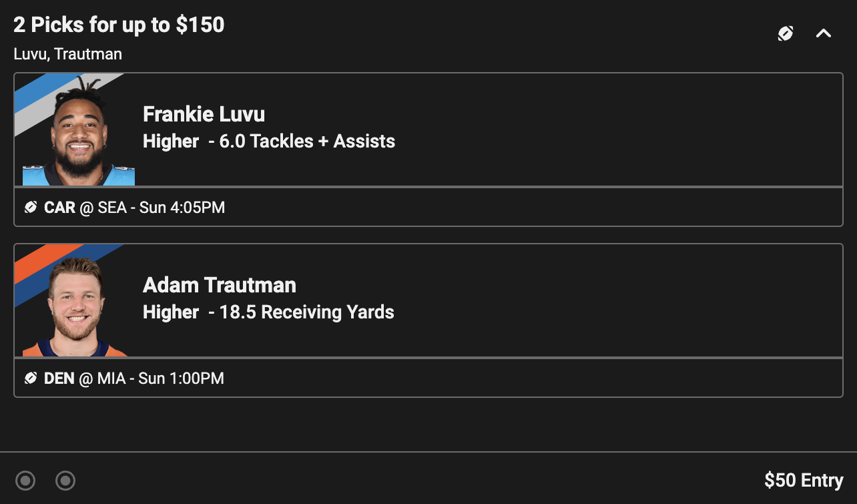Click the football icon in header
Viewport: 857px width, 504px height.
pos(786,33)
